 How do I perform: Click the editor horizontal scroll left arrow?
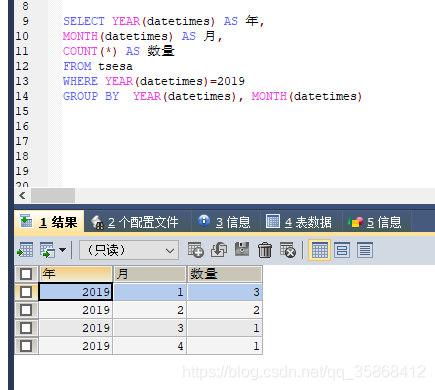[x=22, y=195]
